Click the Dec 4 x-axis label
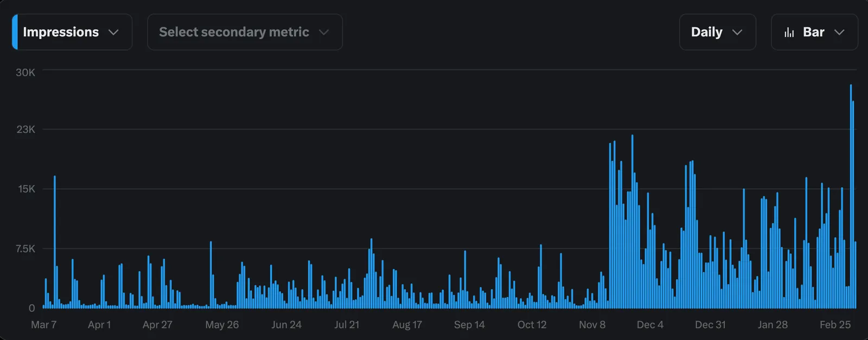This screenshot has height=340, width=868. [x=650, y=324]
